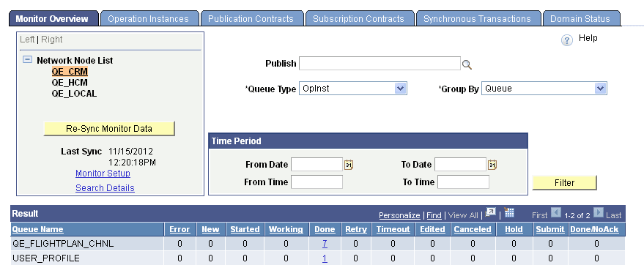Sort by Error column header
The image size is (644, 276).
[180, 229]
